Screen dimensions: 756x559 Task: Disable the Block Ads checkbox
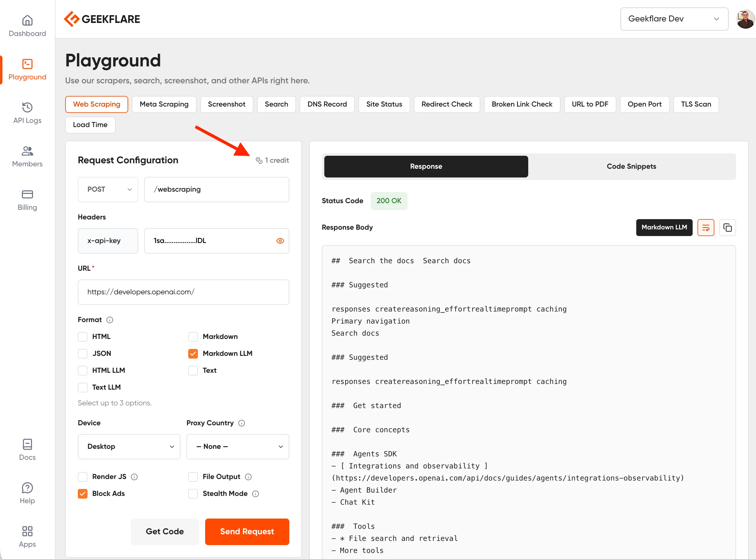pyautogui.click(x=82, y=494)
